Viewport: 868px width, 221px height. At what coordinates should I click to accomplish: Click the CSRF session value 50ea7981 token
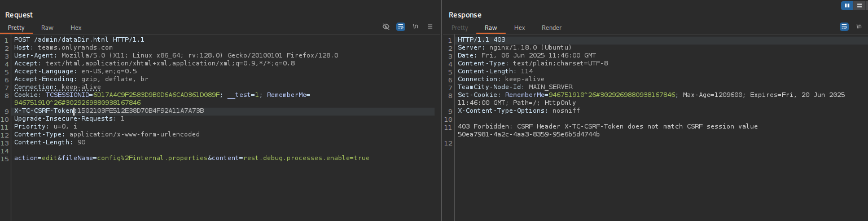(x=529, y=134)
